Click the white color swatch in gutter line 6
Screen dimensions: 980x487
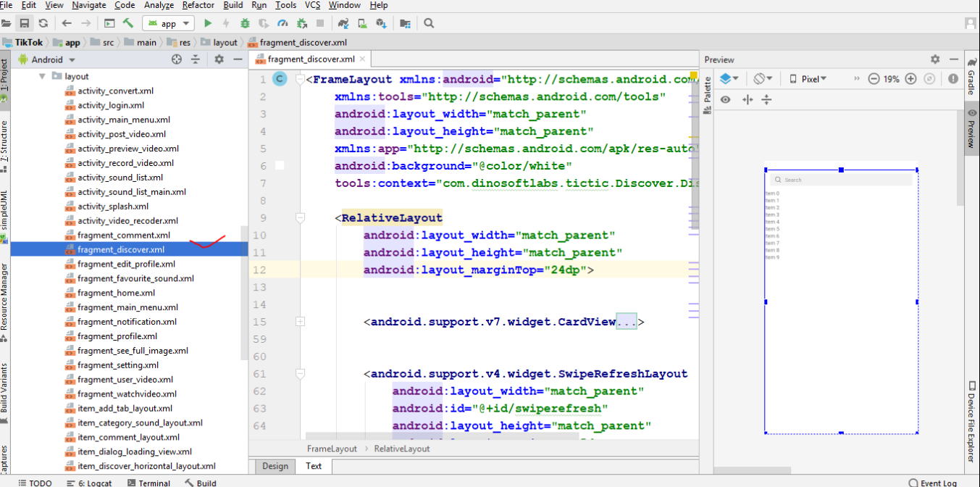pyautogui.click(x=280, y=165)
